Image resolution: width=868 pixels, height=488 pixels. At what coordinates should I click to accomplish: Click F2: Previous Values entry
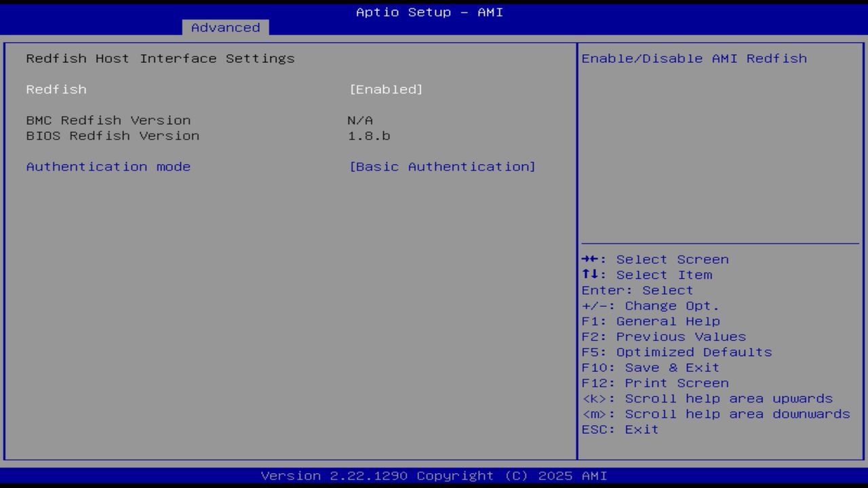click(x=663, y=336)
